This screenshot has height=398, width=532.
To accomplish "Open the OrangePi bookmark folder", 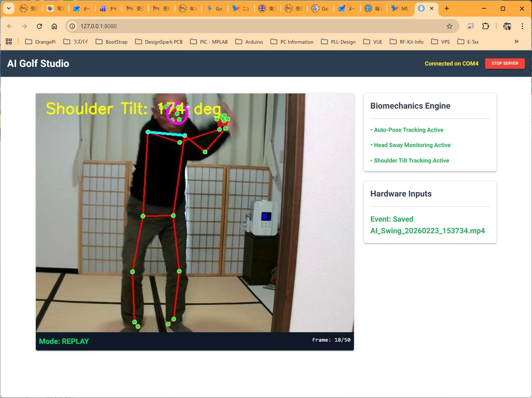I will pyautogui.click(x=40, y=42).
